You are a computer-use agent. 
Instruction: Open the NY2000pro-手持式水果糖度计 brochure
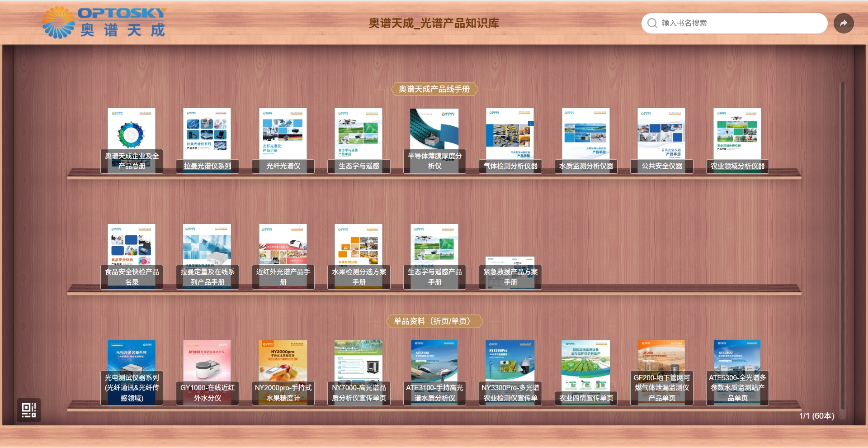(283, 372)
